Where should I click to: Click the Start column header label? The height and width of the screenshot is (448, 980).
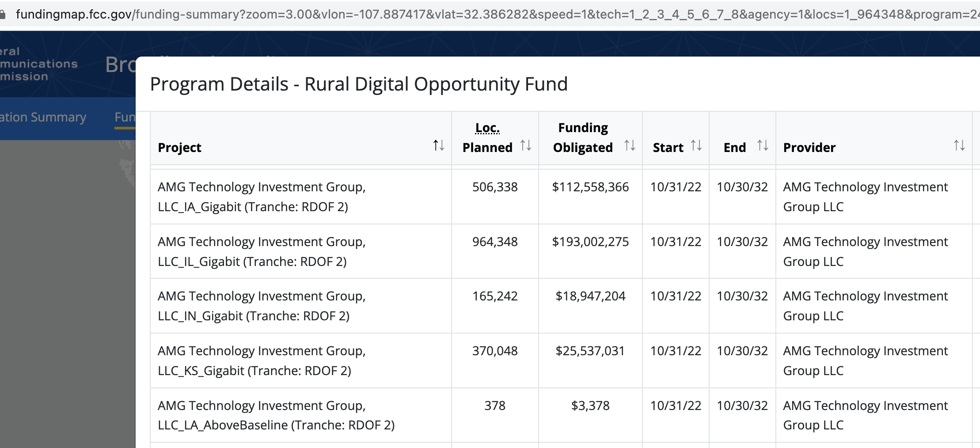pos(668,148)
